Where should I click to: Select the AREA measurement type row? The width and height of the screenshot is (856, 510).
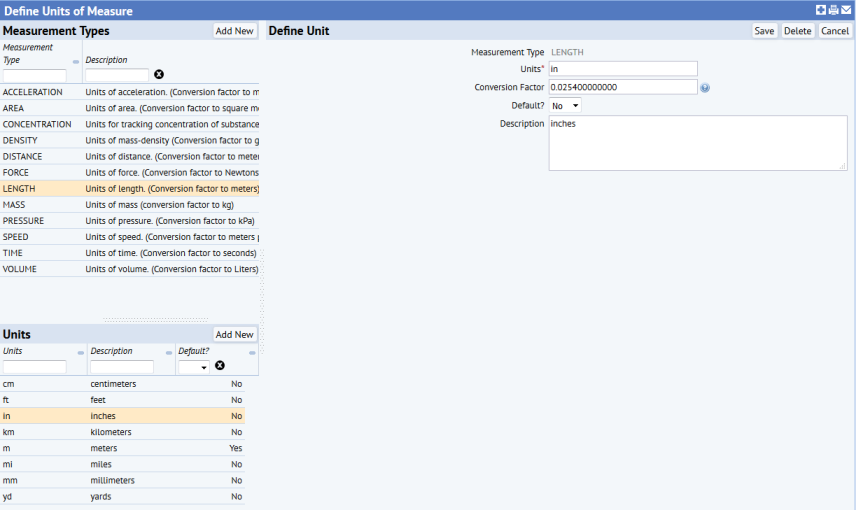point(129,108)
